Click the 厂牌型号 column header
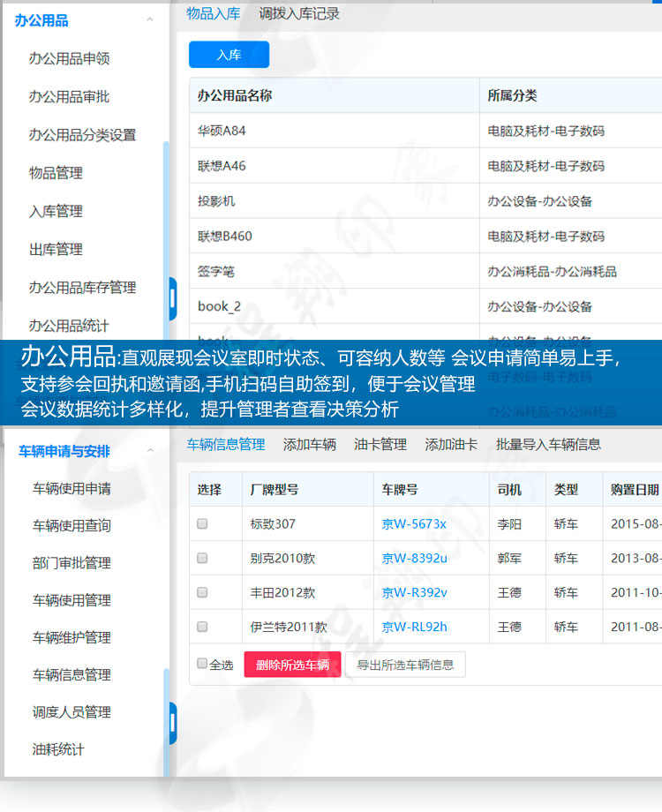 tap(308, 489)
